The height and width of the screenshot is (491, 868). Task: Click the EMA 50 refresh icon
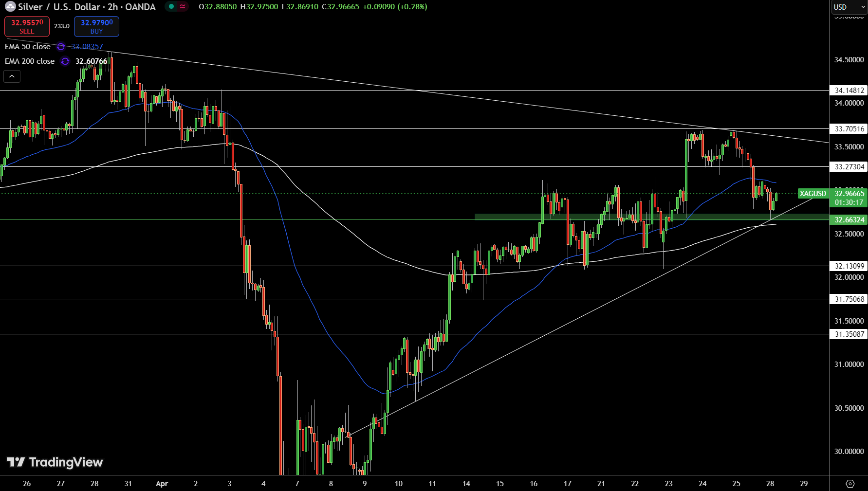click(61, 47)
